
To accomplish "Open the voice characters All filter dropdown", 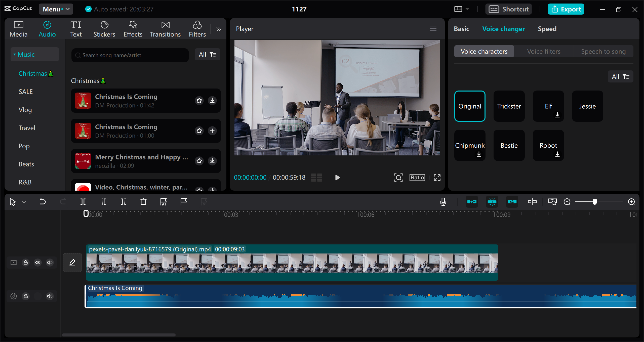I will [620, 76].
